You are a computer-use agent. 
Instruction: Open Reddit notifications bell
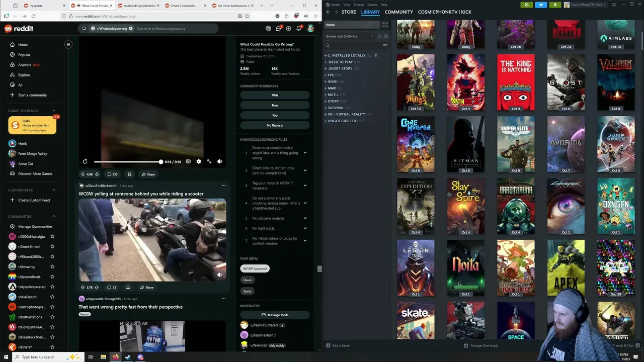[x=299, y=29]
